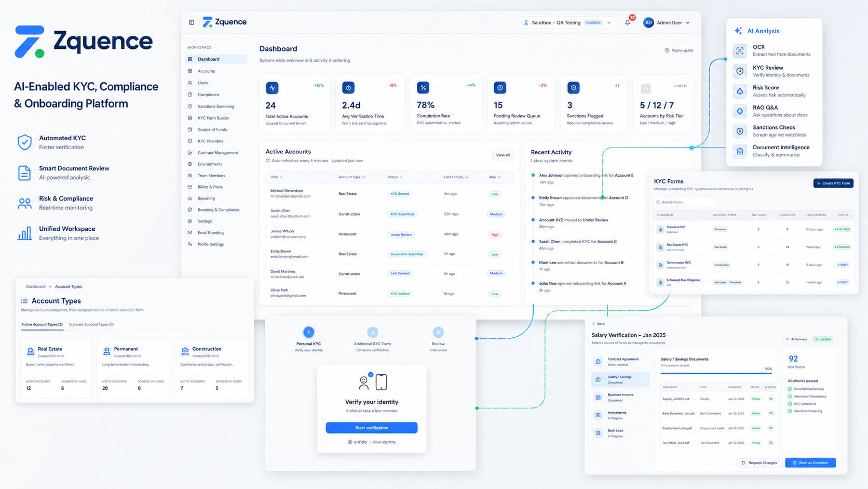Click the Pending Review Queue clock icon
This screenshot has width=868, height=489.
(500, 88)
